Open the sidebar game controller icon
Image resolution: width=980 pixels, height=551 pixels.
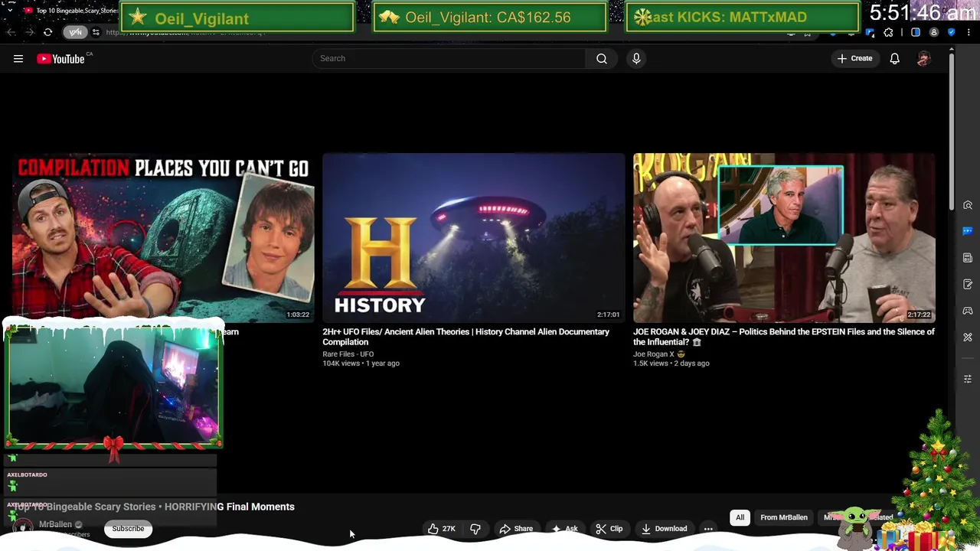(x=968, y=311)
